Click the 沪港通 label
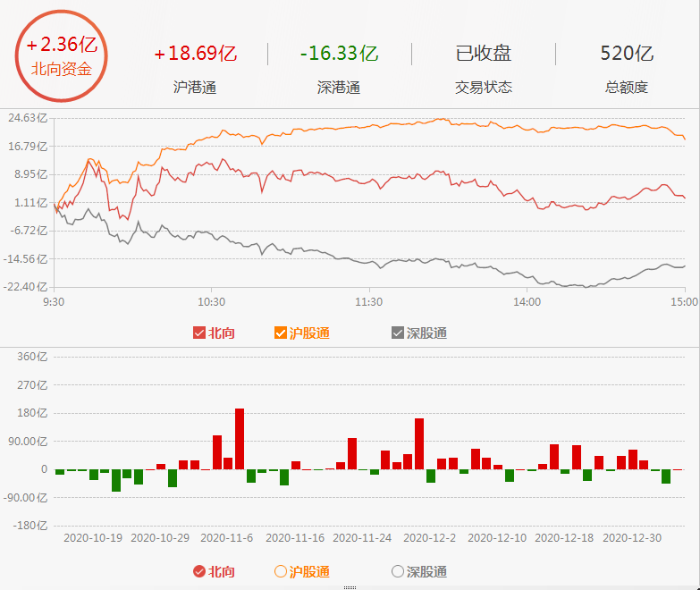700x590 pixels. (x=195, y=87)
